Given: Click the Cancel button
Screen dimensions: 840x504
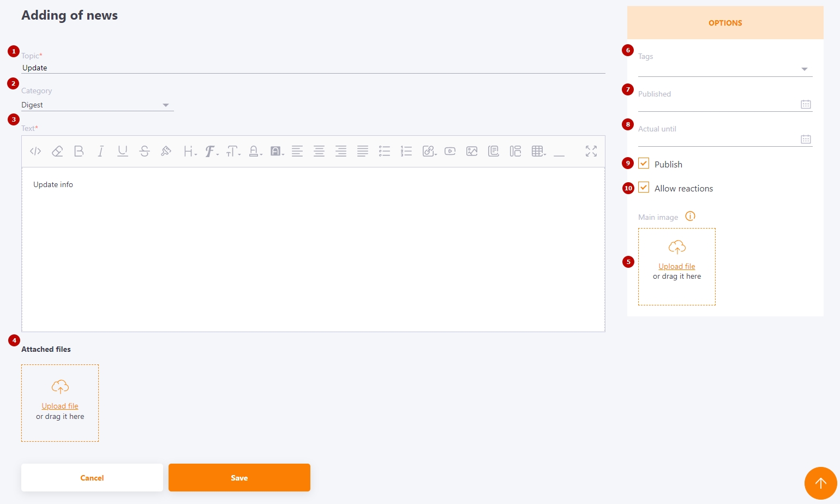Looking at the screenshot, I should (x=92, y=478).
